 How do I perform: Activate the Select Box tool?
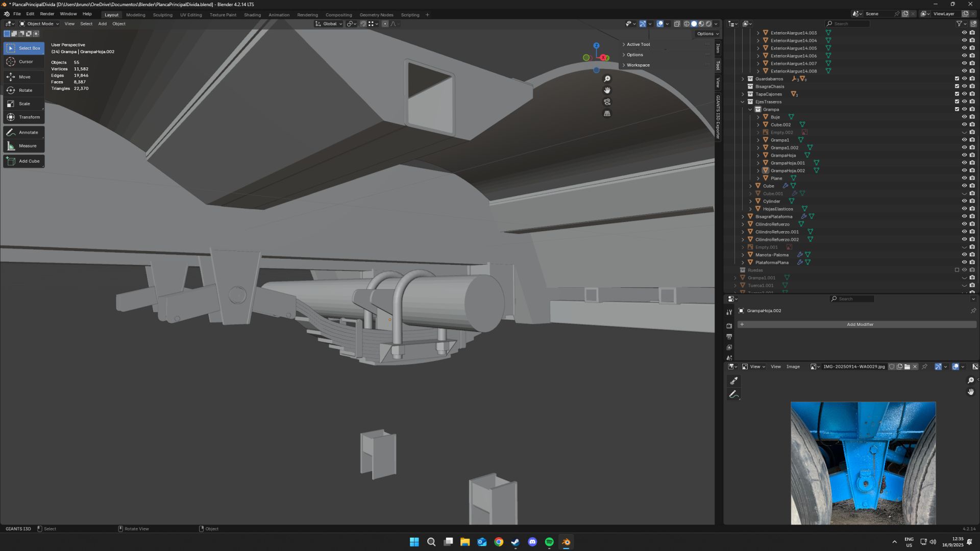(x=24, y=48)
